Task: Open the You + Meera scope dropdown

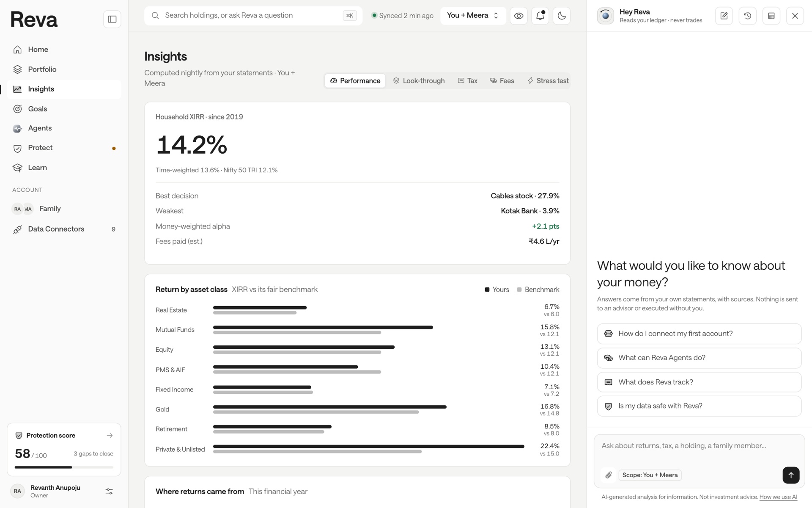Action: 473,16
